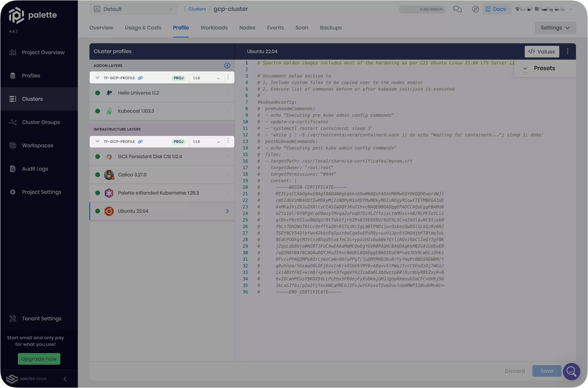Open the search help bubble
Viewport: 588px width, 388px height.
tap(571, 371)
